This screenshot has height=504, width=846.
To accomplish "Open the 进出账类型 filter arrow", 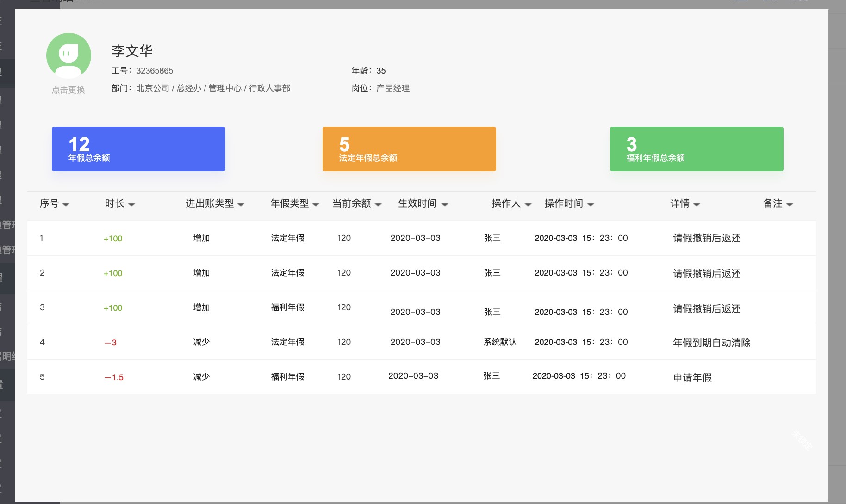I will point(241,204).
